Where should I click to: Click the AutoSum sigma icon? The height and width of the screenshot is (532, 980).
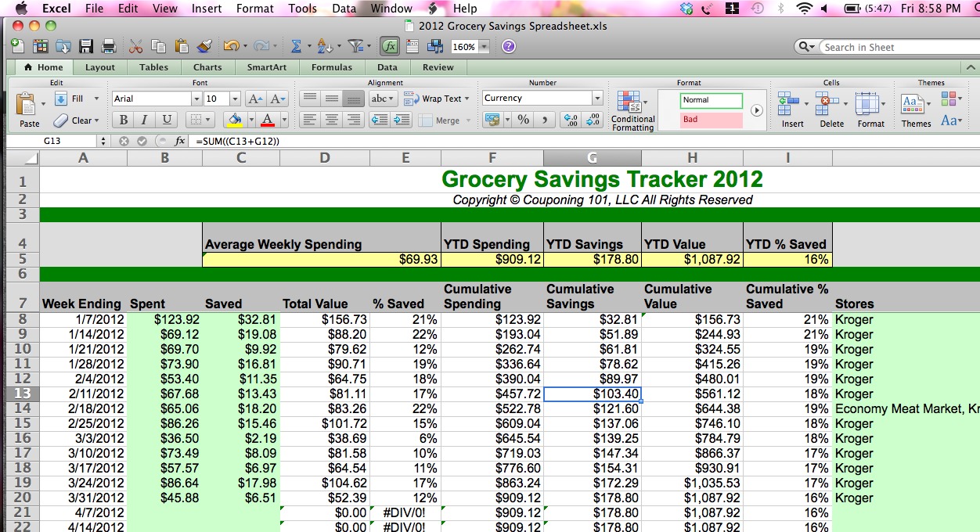tap(296, 46)
